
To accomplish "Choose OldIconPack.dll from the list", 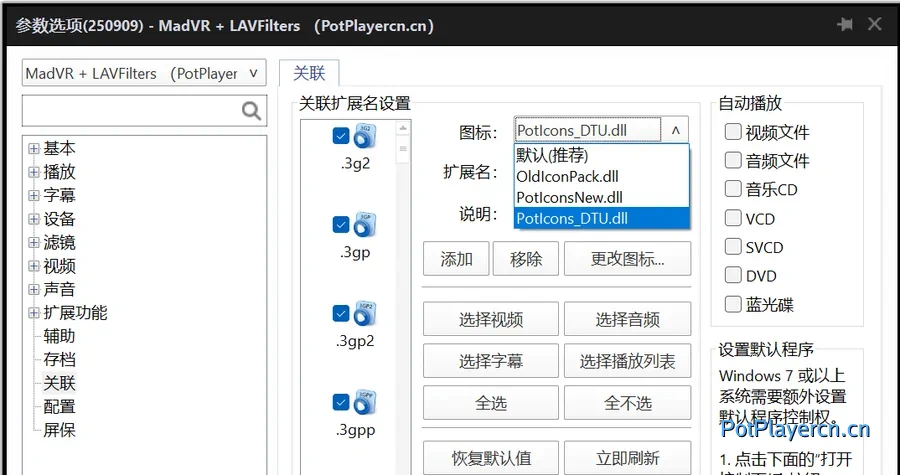I will [x=602, y=176].
